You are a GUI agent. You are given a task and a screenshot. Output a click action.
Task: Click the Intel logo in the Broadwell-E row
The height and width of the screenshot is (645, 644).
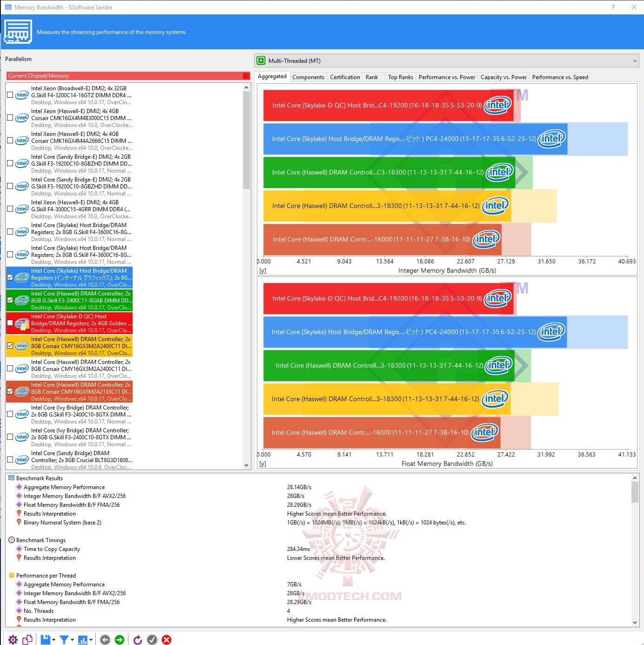pyautogui.click(x=22, y=95)
